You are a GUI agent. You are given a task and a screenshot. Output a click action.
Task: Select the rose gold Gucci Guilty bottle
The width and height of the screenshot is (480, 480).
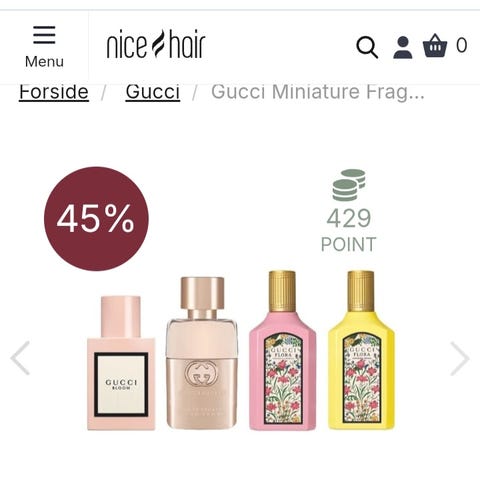point(202,353)
